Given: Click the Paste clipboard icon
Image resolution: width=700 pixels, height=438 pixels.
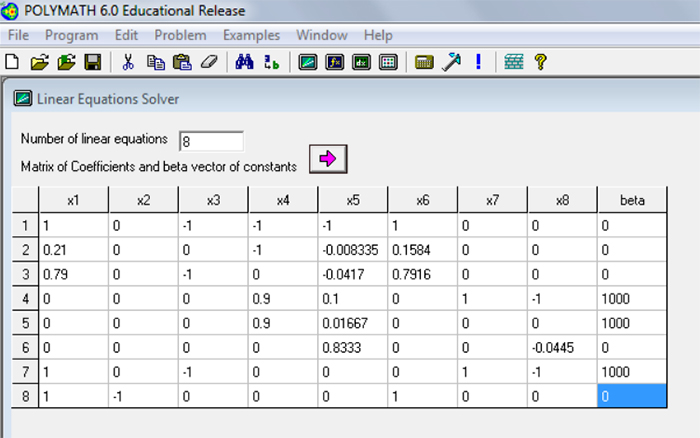Looking at the screenshot, I should point(181,62).
